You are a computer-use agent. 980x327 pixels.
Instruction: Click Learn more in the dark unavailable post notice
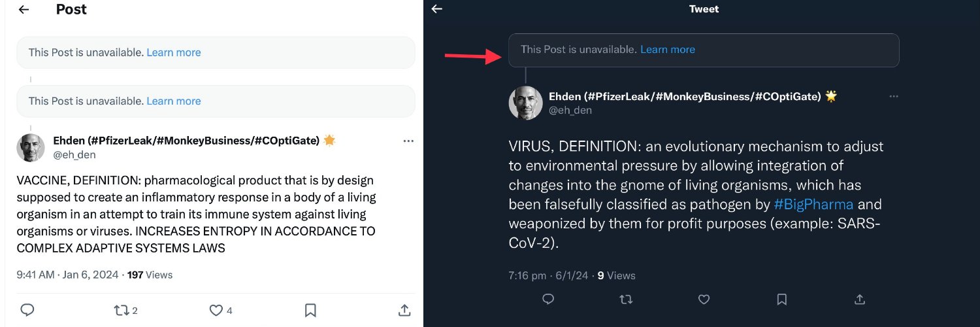pos(667,50)
